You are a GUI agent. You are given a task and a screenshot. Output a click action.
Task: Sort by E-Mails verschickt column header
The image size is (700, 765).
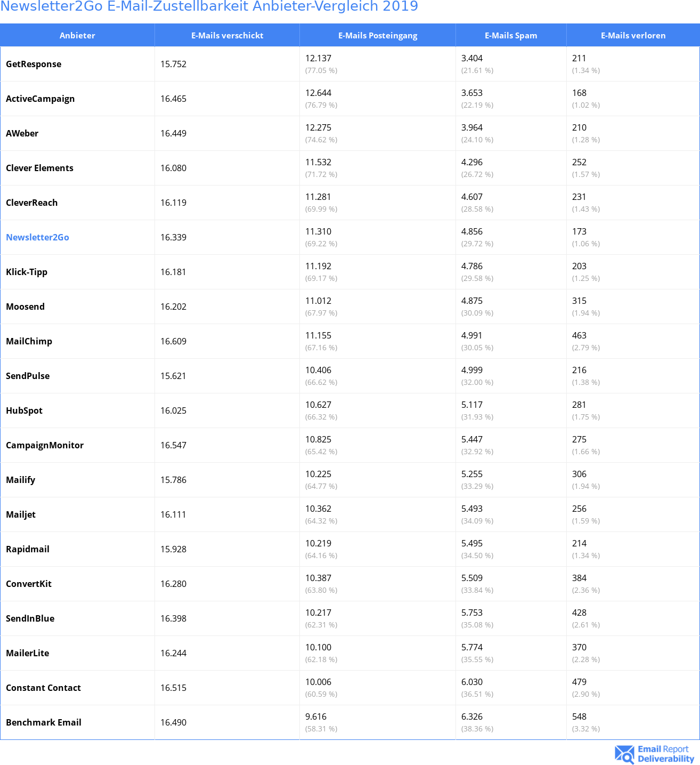tap(227, 35)
